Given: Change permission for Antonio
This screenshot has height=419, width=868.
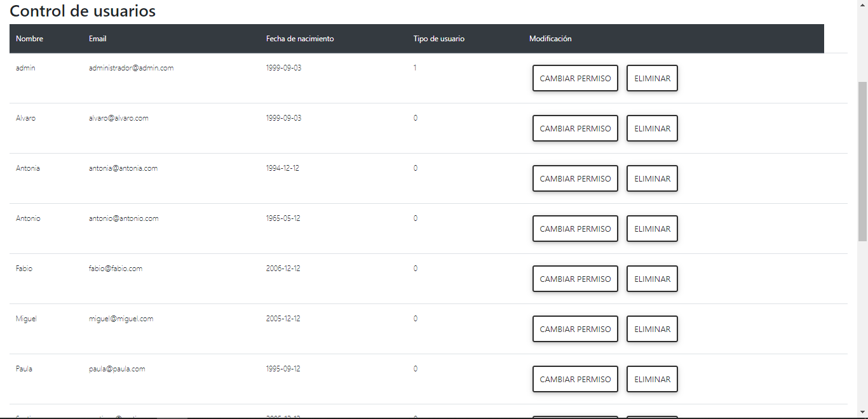Looking at the screenshot, I should tap(575, 229).
